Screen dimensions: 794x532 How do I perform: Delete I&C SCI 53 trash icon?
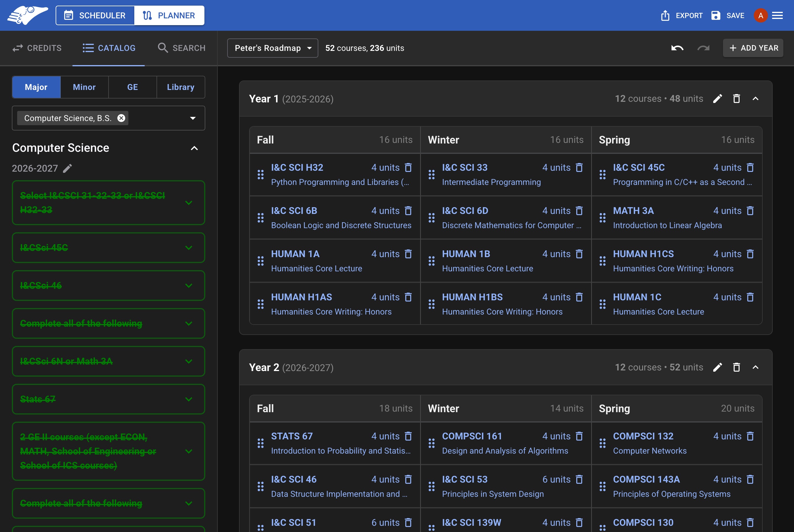[x=579, y=479]
